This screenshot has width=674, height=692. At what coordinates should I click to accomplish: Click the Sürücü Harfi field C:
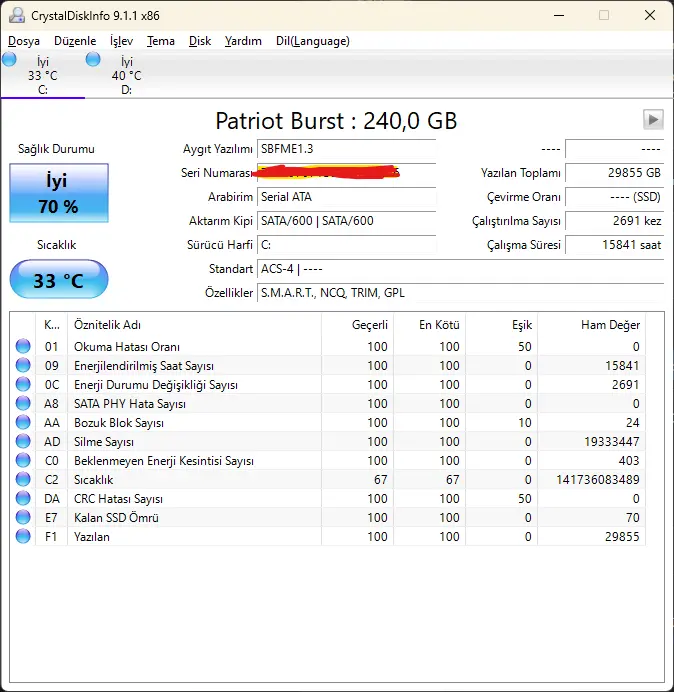point(347,244)
